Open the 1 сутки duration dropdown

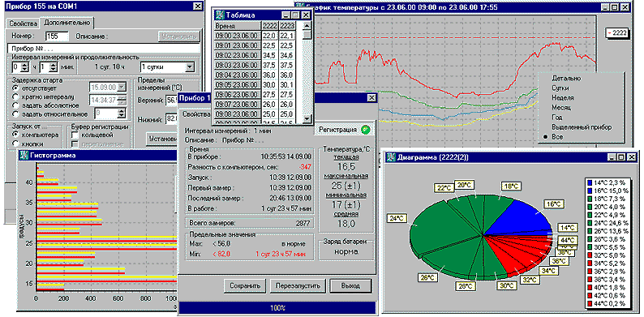190,67
